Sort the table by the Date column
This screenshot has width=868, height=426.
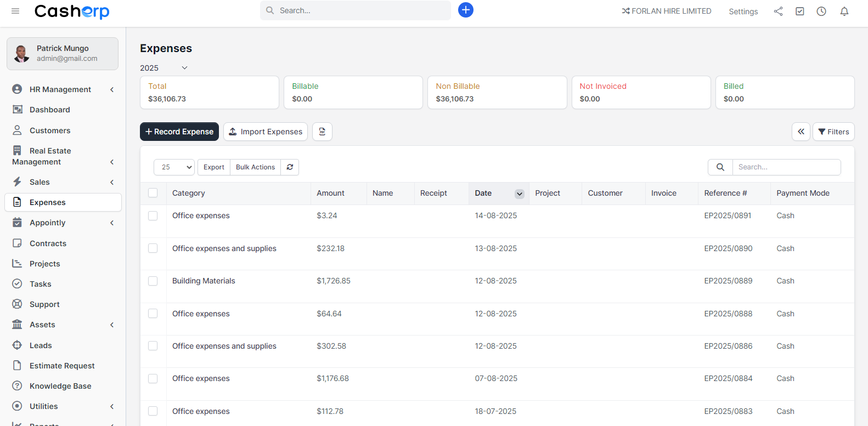click(x=483, y=193)
